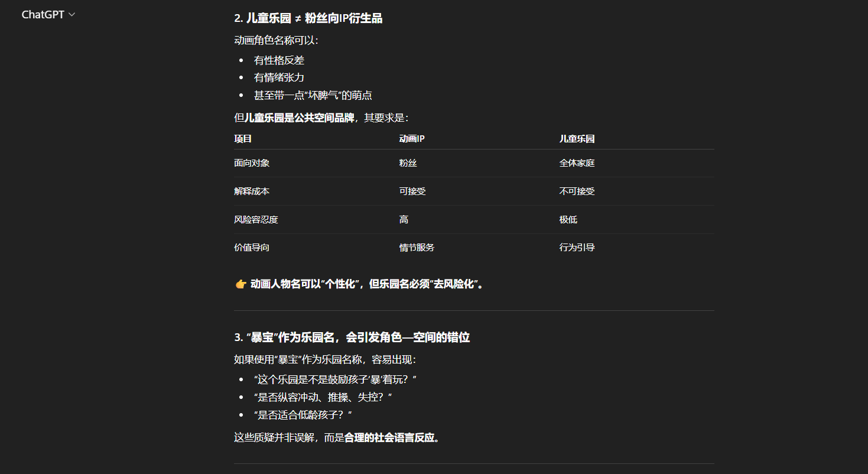Click the bullet about "坏脾气"的萌点
The height and width of the screenshot is (474, 868).
[313, 95]
